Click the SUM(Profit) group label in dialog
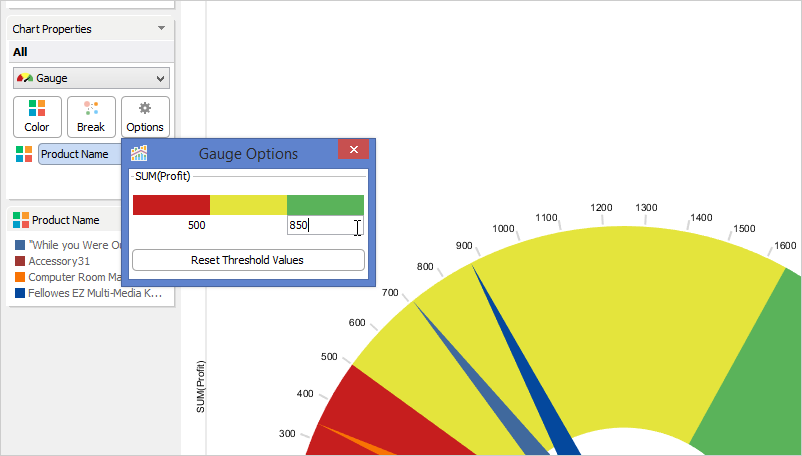This screenshot has height=456, width=802. (x=163, y=176)
